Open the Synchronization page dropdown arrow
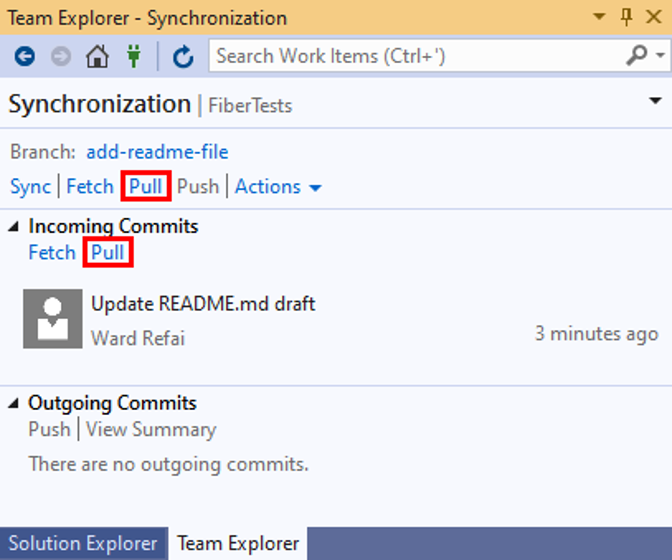This screenshot has height=560, width=672. pyautogui.click(x=655, y=101)
